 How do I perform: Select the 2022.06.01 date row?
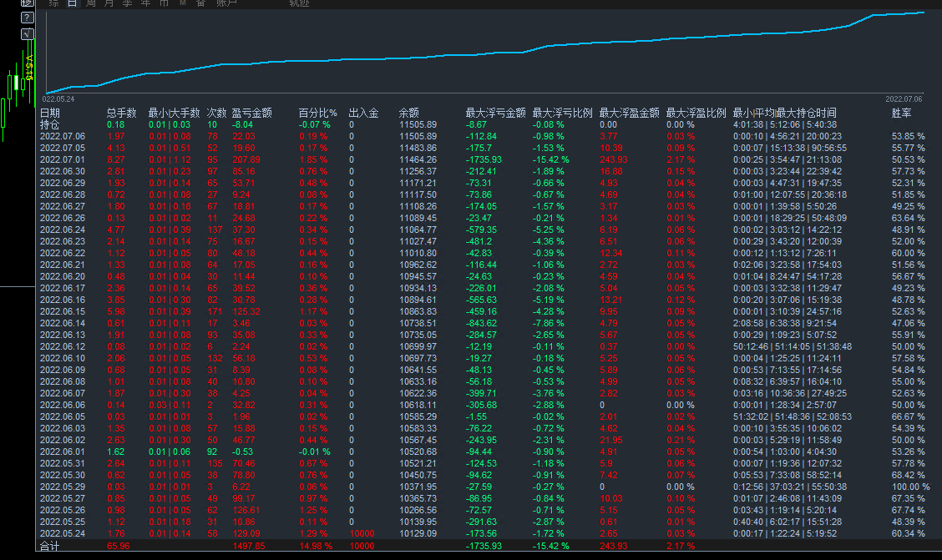point(63,452)
